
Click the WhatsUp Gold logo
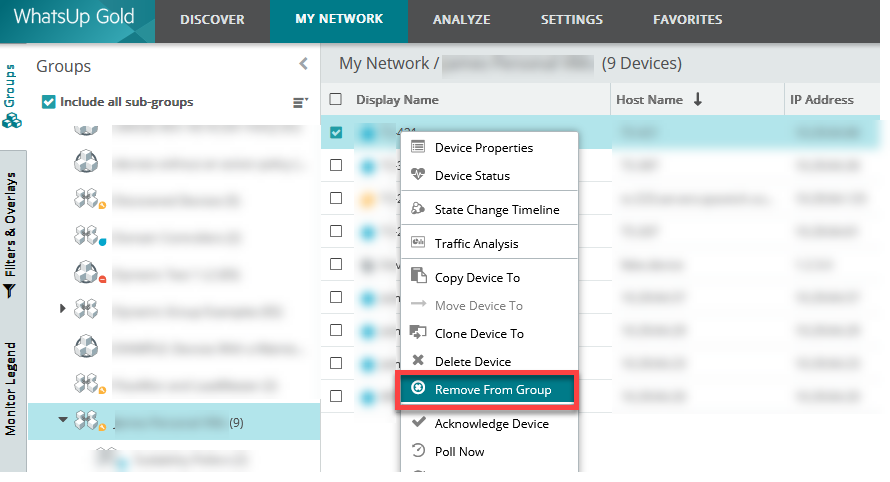click(x=74, y=17)
